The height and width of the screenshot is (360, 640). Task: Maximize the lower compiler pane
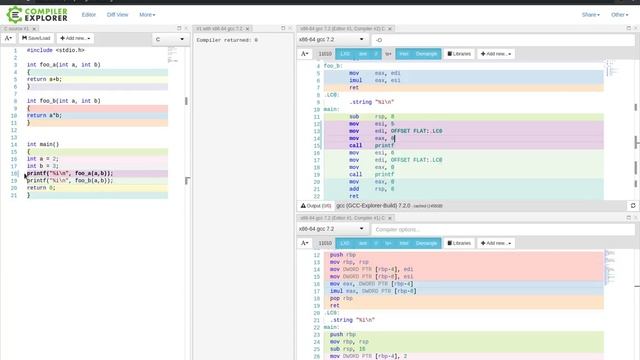click(x=629, y=218)
